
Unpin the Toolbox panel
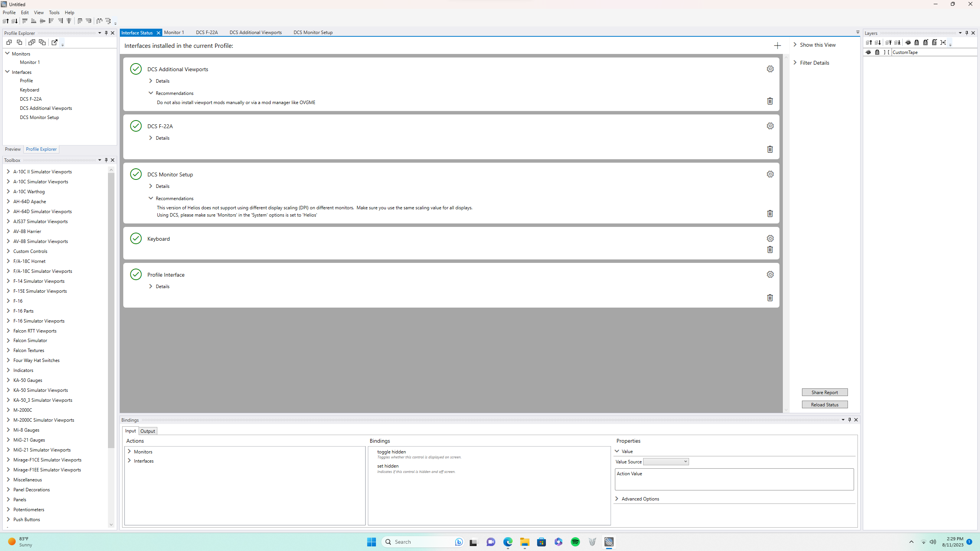point(106,160)
